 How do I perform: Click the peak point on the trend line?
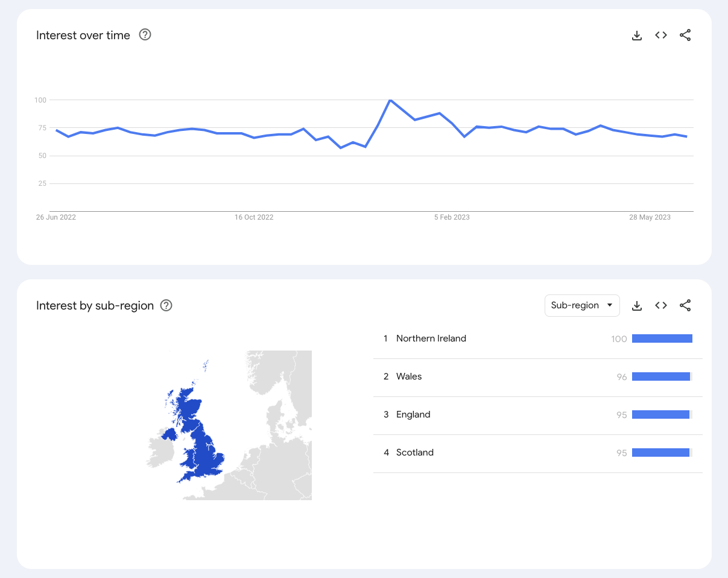(x=390, y=100)
